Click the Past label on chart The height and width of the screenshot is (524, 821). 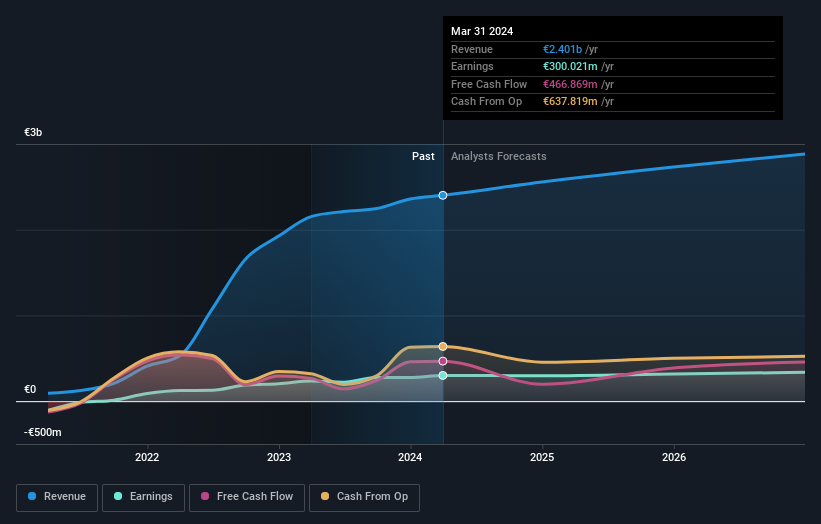tap(423, 156)
